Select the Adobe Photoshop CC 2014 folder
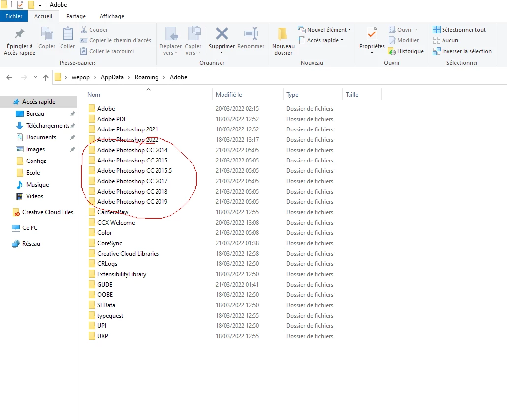The height and width of the screenshot is (420, 507). click(x=132, y=150)
